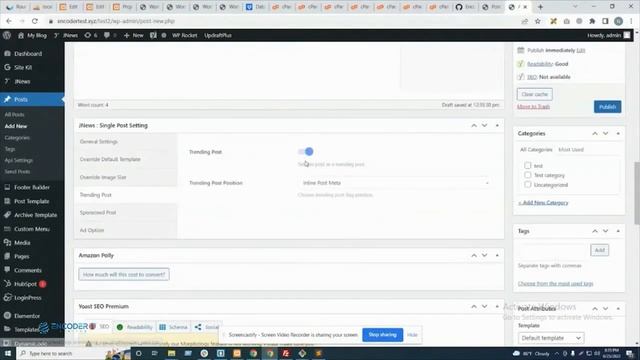Select General Settings tab
640x360 pixels.
pyautogui.click(x=126, y=142)
